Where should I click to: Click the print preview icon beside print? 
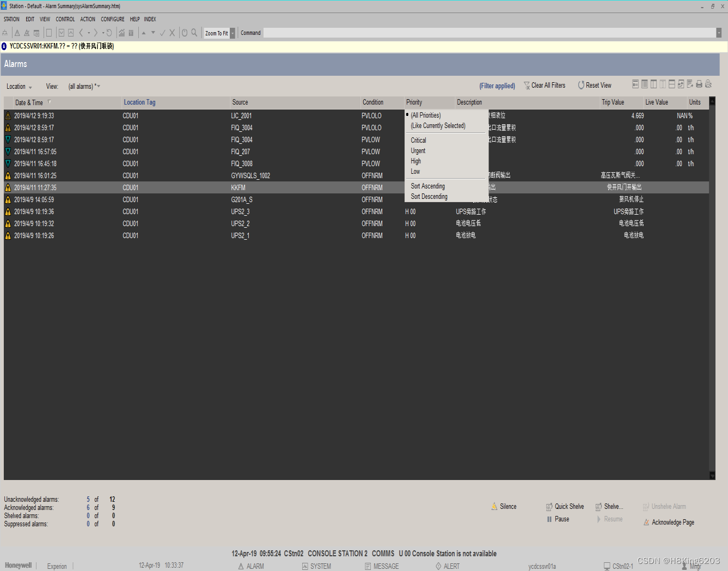click(x=708, y=84)
